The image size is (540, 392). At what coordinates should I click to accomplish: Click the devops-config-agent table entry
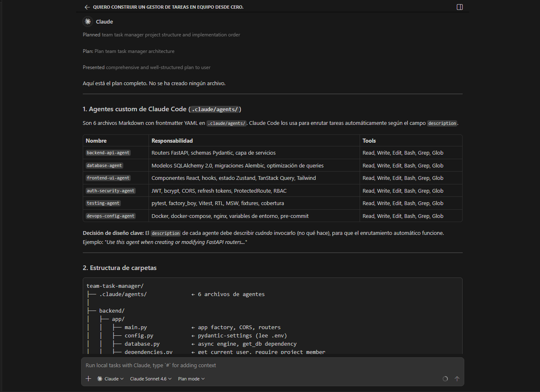pos(110,216)
